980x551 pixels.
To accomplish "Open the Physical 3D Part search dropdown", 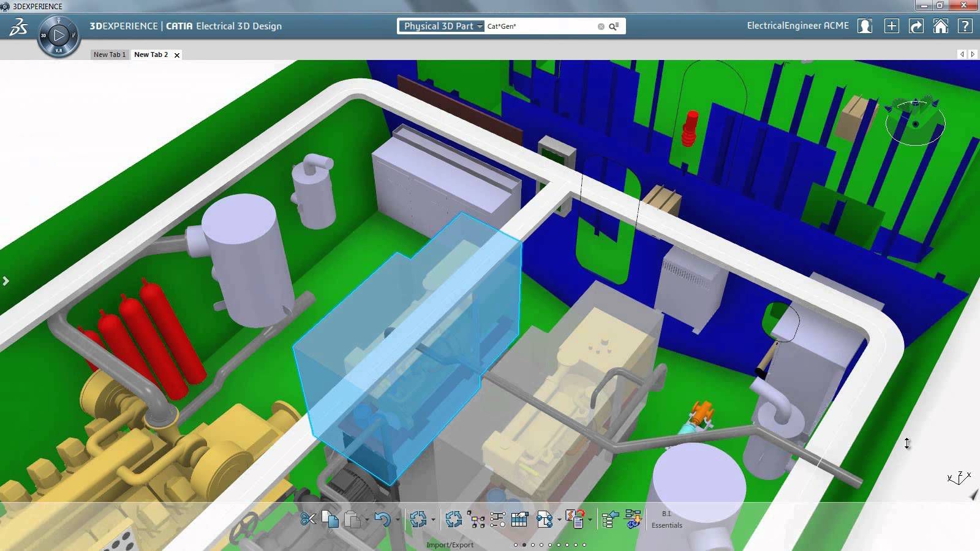I will tap(480, 26).
